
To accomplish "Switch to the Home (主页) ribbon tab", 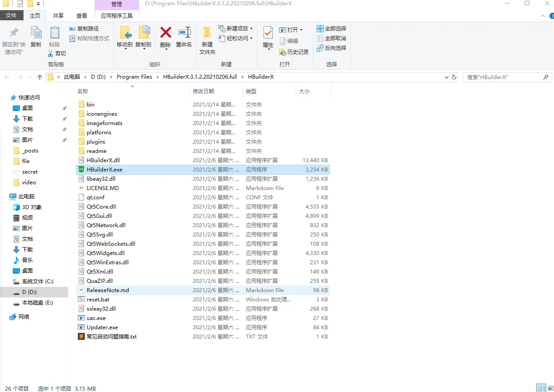I will pos(34,15).
